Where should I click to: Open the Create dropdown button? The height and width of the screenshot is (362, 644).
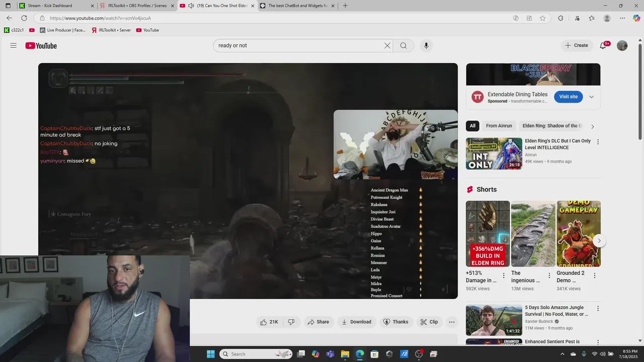[x=577, y=45]
